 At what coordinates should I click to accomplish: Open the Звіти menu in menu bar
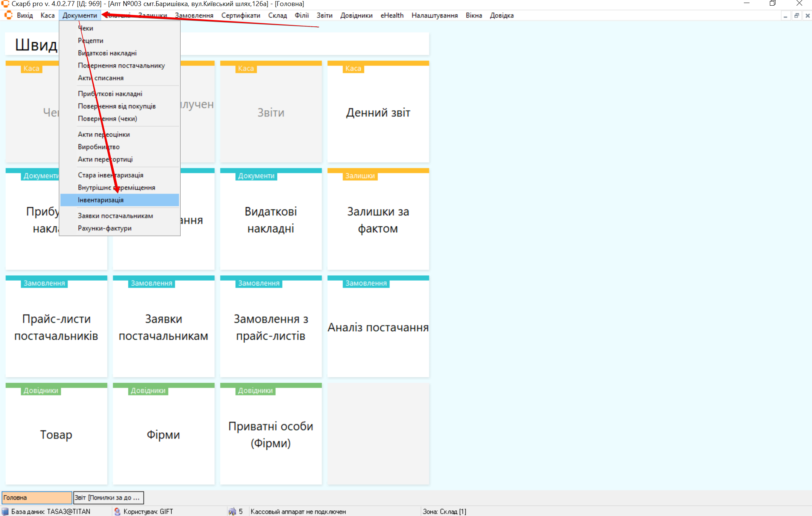324,15
